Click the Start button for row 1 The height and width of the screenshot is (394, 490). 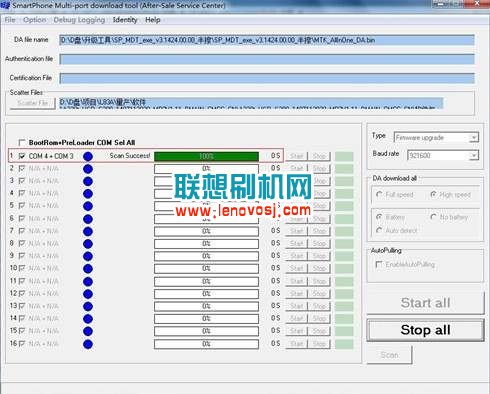click(296, 156)
